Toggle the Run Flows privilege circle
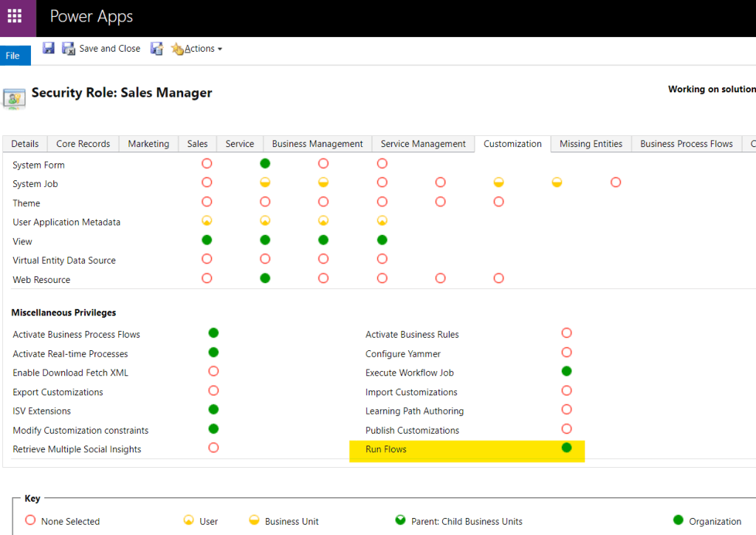Viewport: 756px width, 535px height. (x=566, y=448)
